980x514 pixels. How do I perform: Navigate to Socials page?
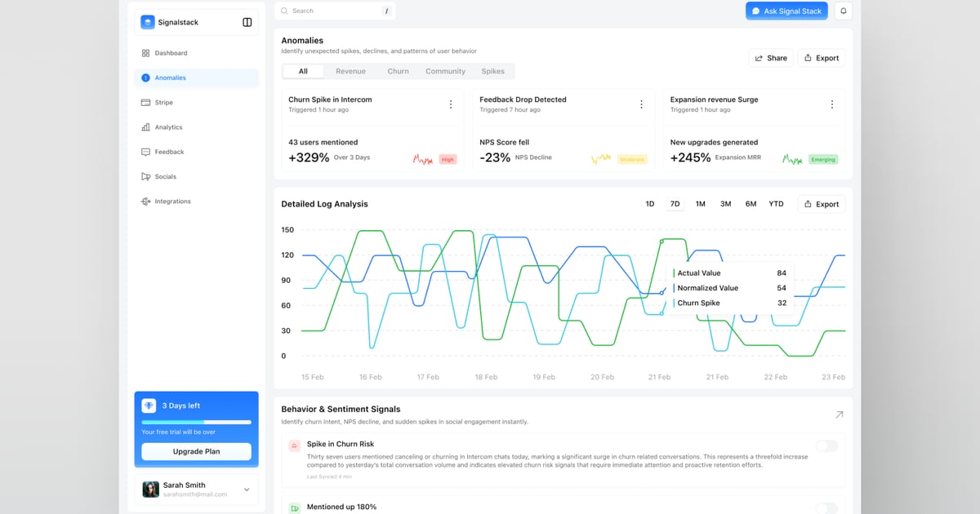(165, 176)
